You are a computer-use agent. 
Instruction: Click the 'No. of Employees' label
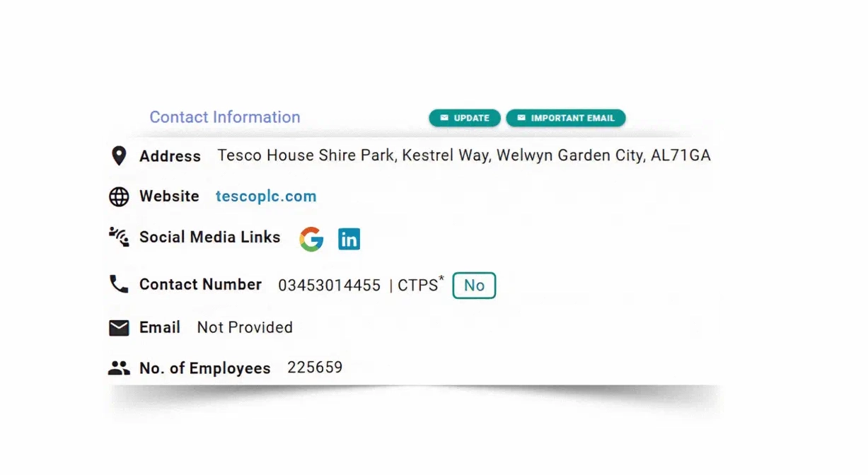[205, 368]
